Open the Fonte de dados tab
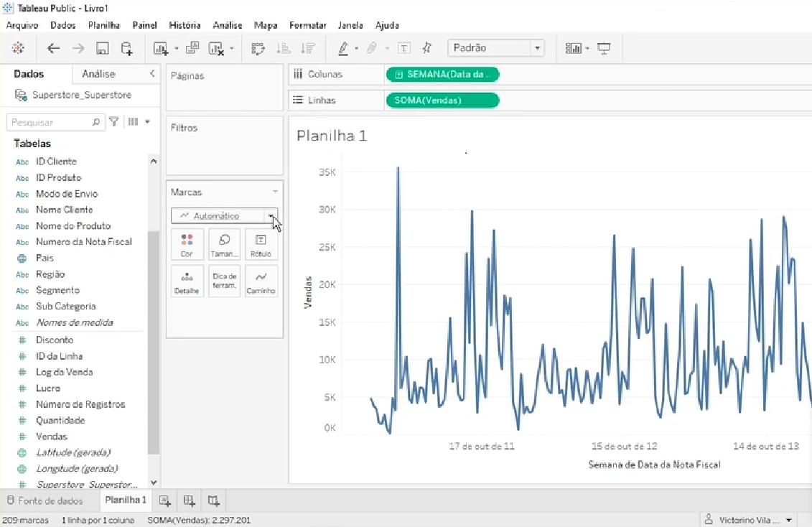The height and width of the screenshot is (527, 812). [50, 500]
